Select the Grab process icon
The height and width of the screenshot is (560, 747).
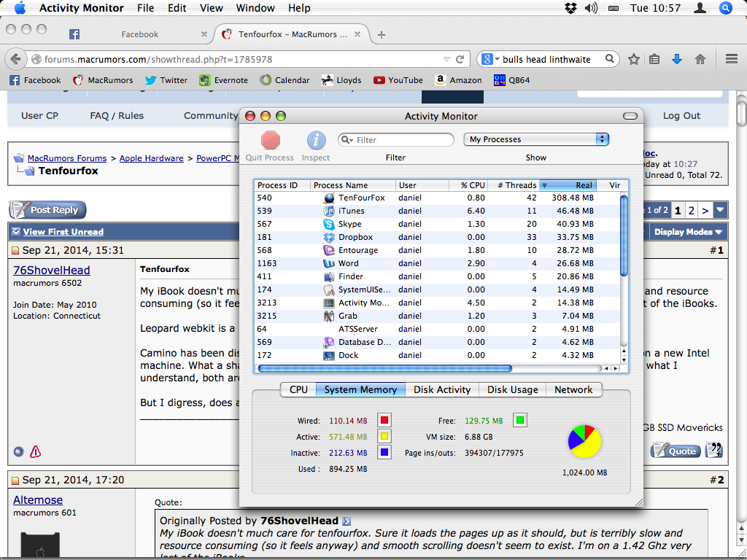tap(329, 316)
